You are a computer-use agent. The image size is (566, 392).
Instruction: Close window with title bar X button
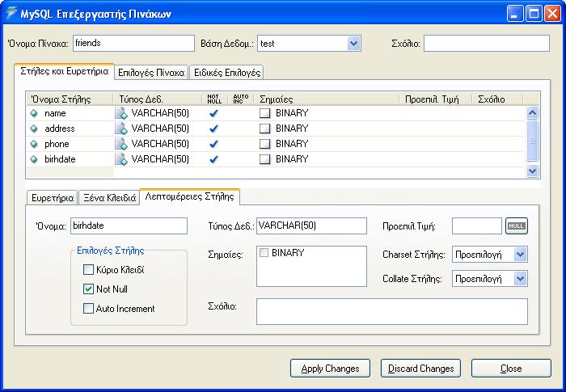click(x=552, y=14)
